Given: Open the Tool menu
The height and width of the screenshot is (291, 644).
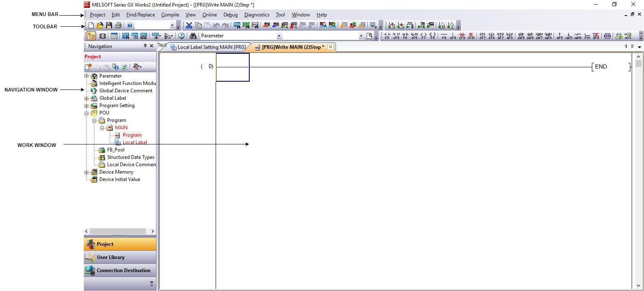Looking at the screenshot, I should (280, 15).
